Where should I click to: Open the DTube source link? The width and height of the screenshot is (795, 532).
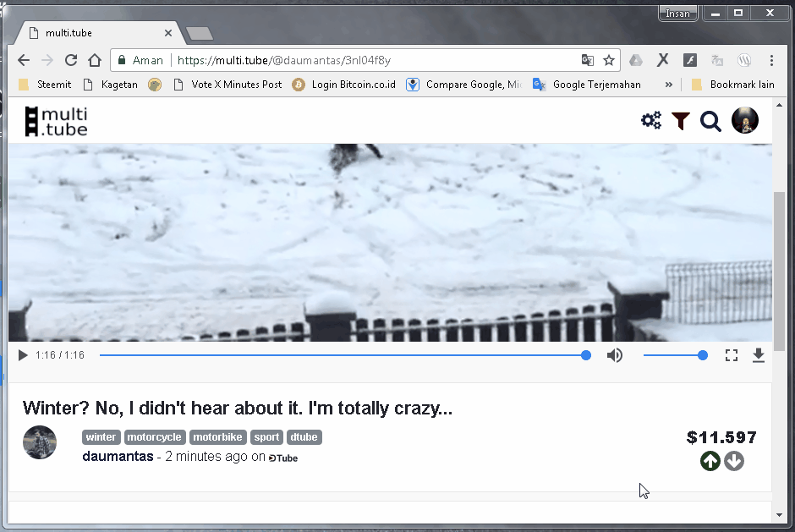point(283,458)
